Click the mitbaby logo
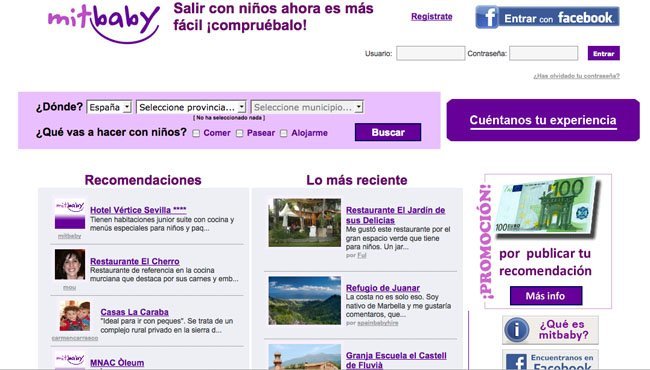650x370 pixels. click(x=104, y=24)
